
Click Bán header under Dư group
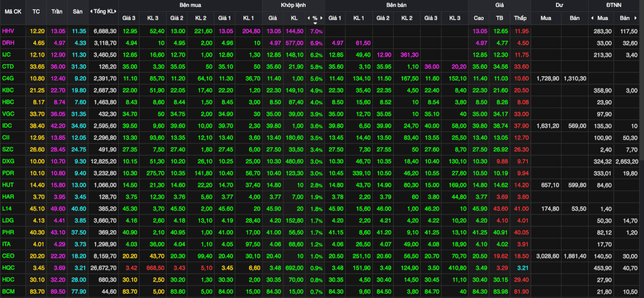click(575, 18)
